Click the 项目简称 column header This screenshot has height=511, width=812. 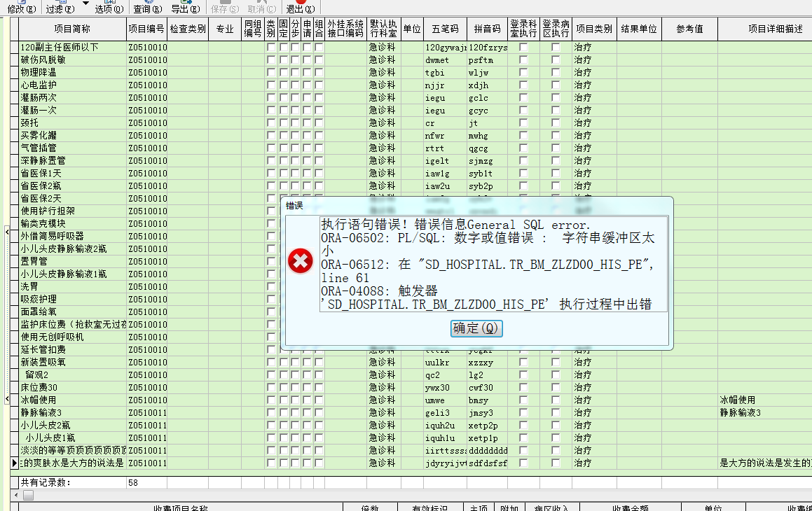coord(72,29)
